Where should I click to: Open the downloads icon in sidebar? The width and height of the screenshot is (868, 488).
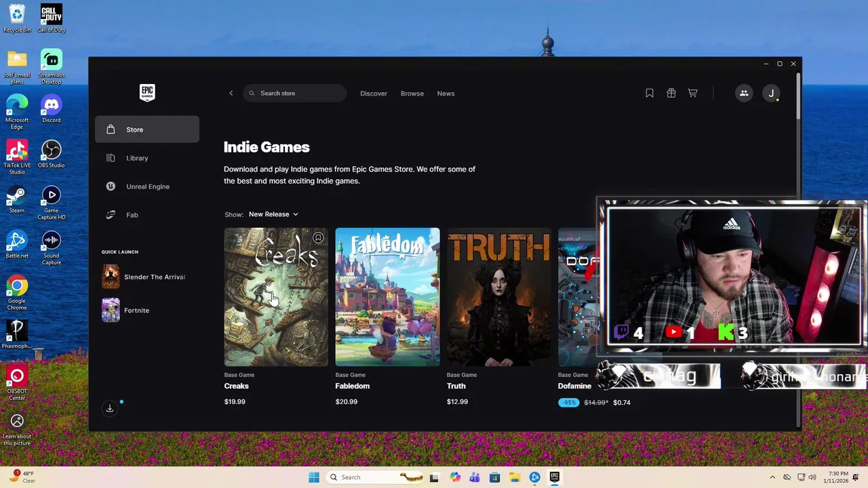pos(110,408)
